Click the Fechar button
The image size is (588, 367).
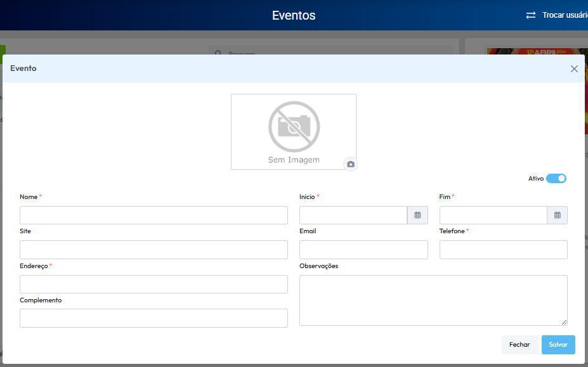519,345
